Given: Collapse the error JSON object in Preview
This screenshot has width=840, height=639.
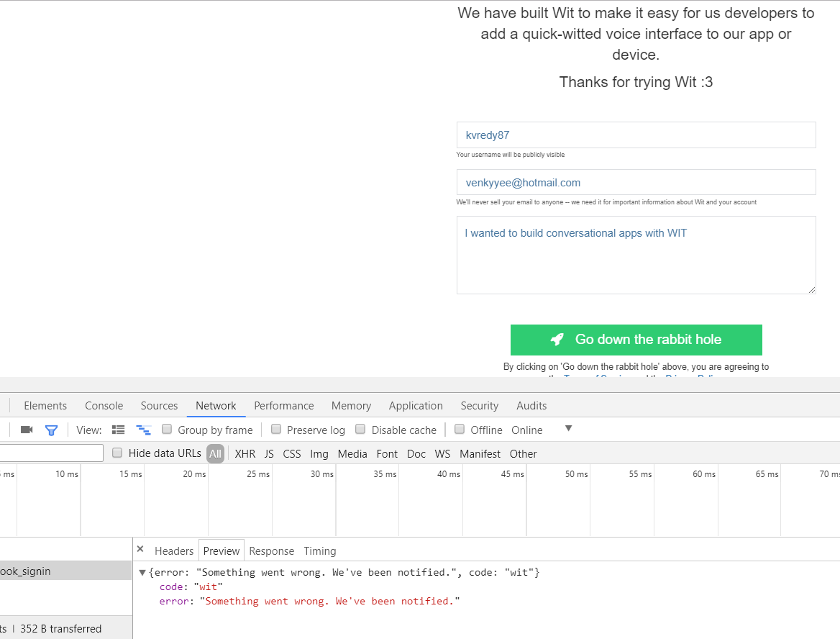Looking at the screenshot, I should click(142, 572).
